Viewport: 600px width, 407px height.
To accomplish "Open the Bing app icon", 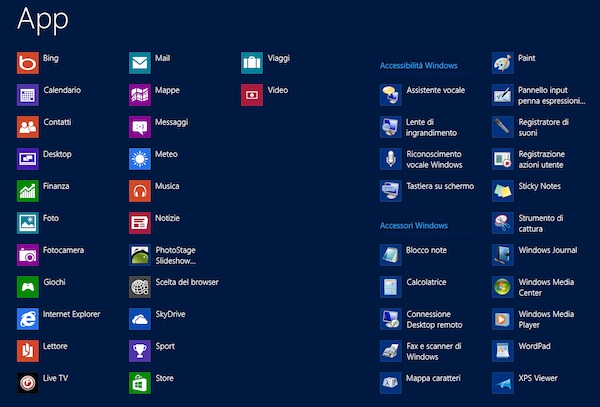I will [x=28, y=63].
